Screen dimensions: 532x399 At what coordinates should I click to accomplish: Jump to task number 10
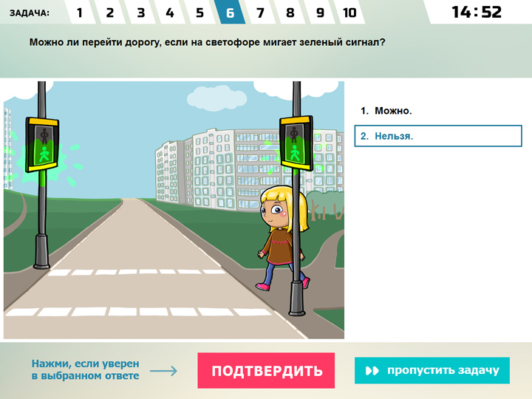tap(349, 13)
